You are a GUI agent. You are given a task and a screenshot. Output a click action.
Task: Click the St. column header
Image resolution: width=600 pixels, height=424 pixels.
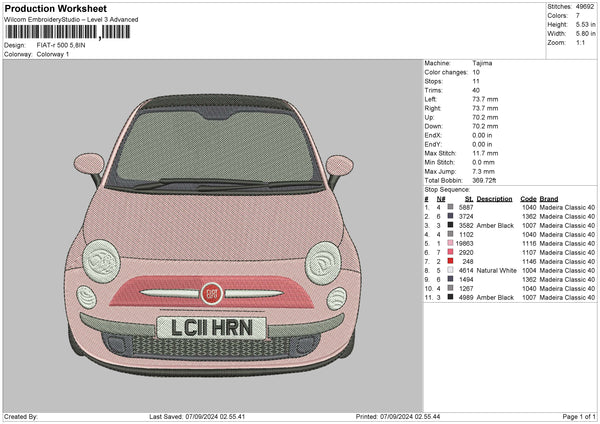click(x=468, y=198)
